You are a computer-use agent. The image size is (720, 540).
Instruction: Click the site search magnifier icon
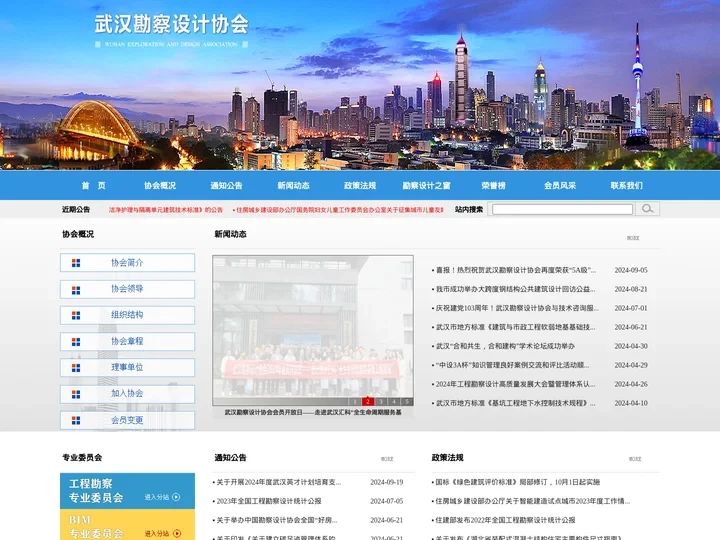(x=647, y=209)
